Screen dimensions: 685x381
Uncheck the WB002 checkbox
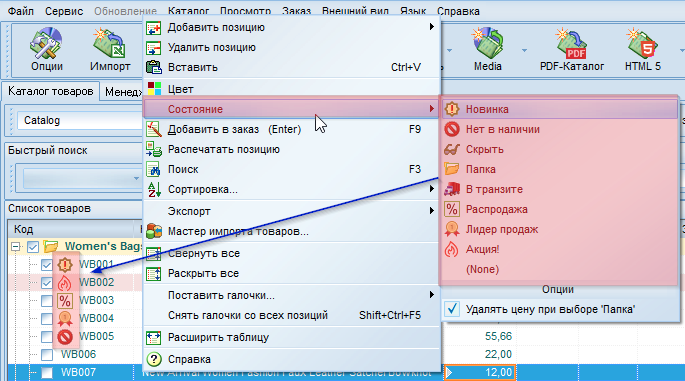point(47,283)
